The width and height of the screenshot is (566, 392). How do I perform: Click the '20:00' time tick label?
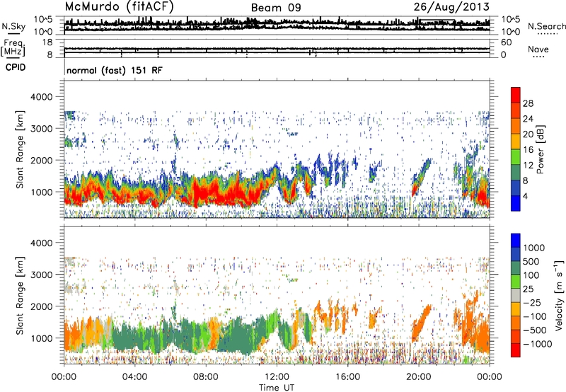pos(418,377)
